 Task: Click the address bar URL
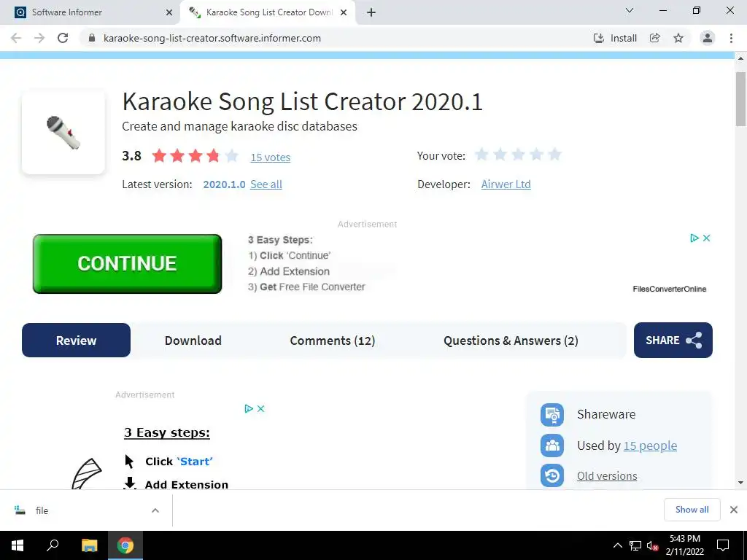tap(212, 38)
